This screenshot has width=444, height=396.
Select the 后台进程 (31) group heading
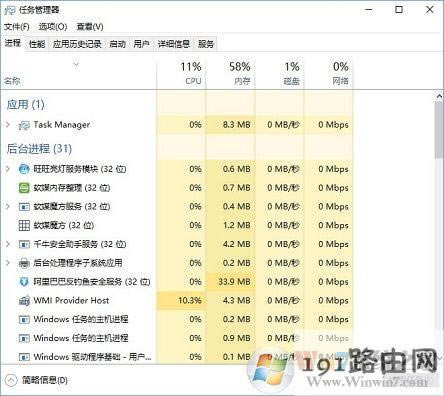(39, 149)
